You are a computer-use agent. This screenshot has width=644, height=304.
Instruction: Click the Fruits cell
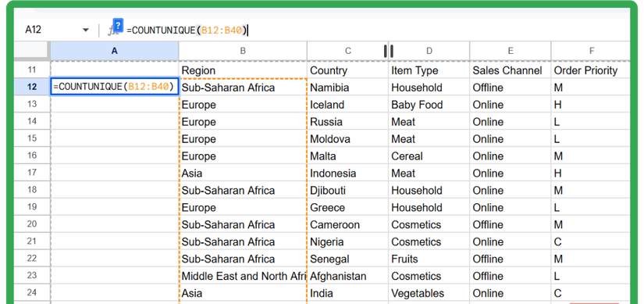point(429,259)
